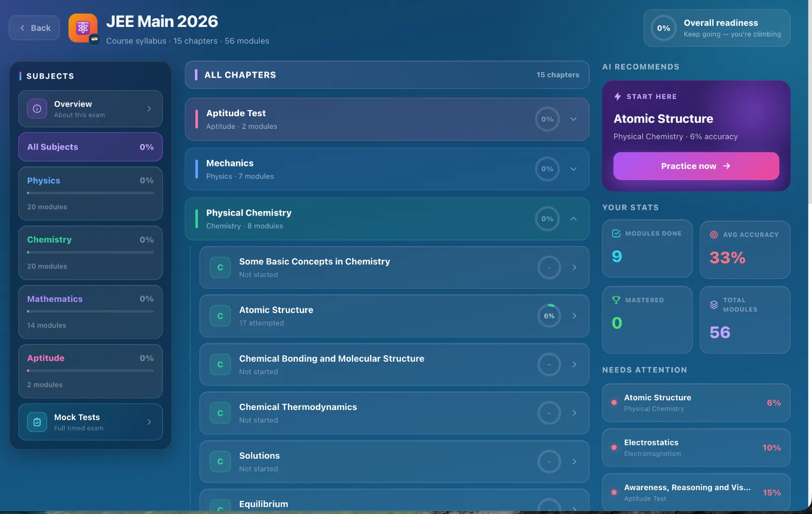The image size is (812, 514).
Task: Click the "20 modules" text under Physics
Action: point(47,207)
